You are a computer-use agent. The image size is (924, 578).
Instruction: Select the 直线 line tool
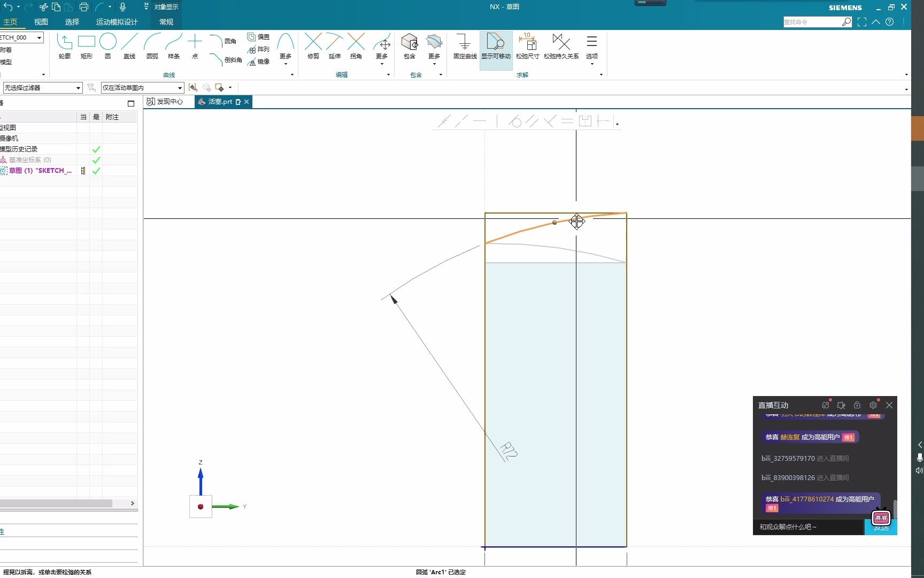pos(129,46)
